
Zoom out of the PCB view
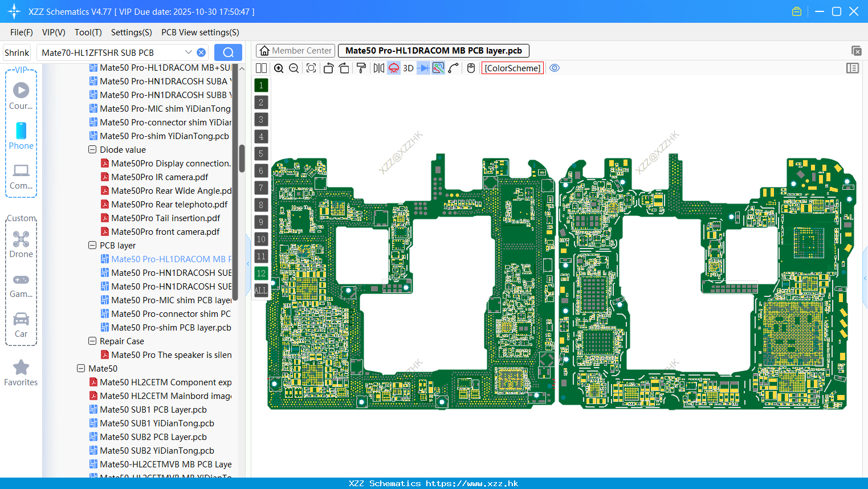tap(294, 68)
